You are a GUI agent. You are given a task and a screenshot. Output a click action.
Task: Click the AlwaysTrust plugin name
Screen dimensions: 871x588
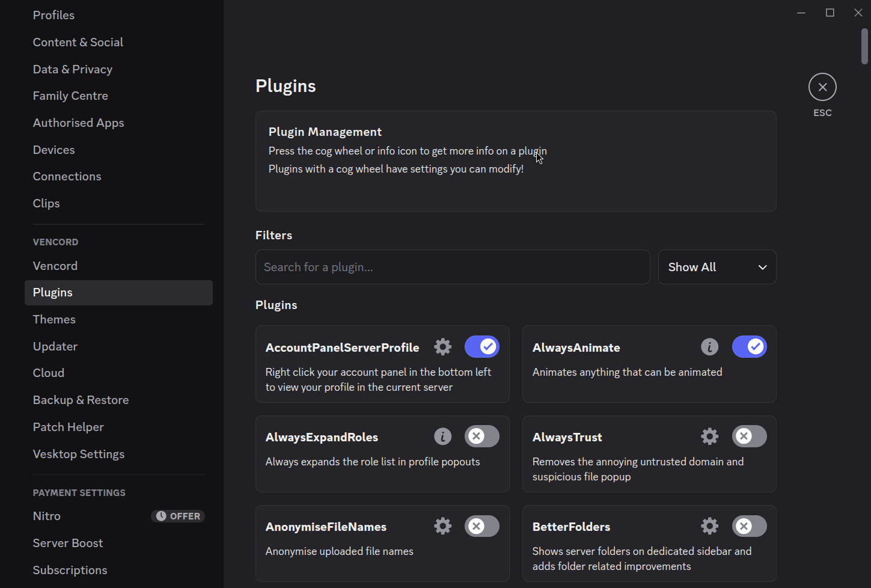pyautogui.click(x=567, y=437)
